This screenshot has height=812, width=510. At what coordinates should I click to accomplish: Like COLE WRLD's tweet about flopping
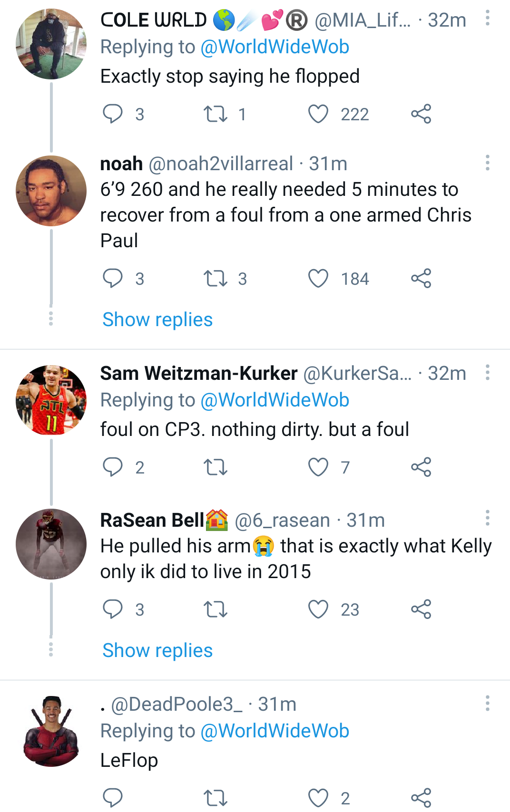pos(318,115)
